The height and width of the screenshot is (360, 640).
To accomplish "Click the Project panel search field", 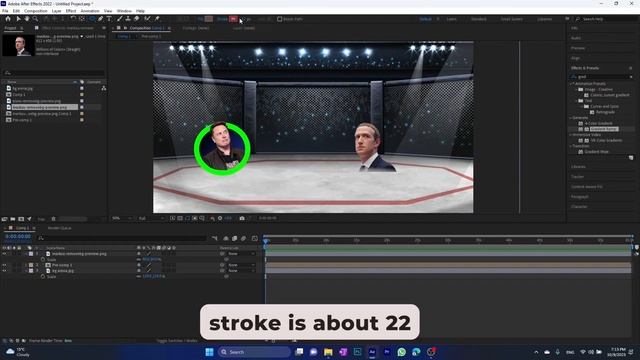I will 54,73.
